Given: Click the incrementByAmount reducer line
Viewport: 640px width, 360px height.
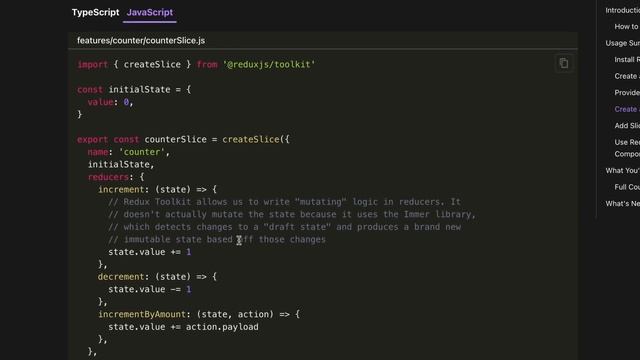Looking at the screenshot, I should coord(199,314).
